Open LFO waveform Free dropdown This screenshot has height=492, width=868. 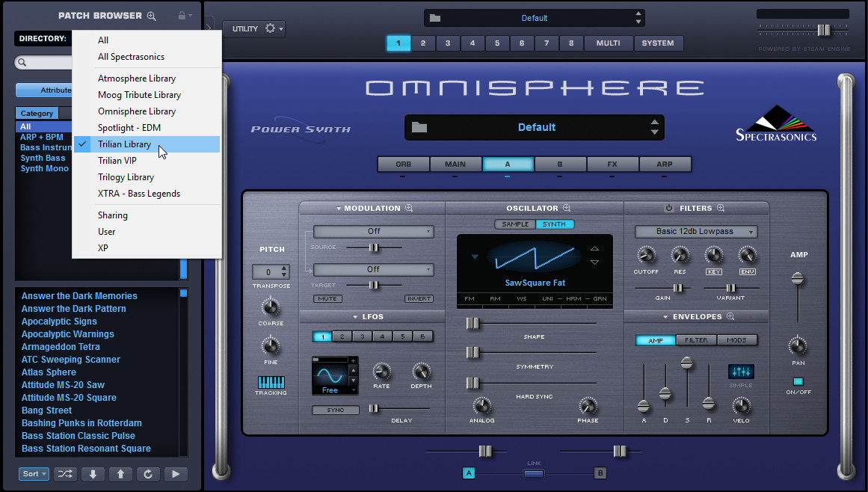click(x=335, y=390)
